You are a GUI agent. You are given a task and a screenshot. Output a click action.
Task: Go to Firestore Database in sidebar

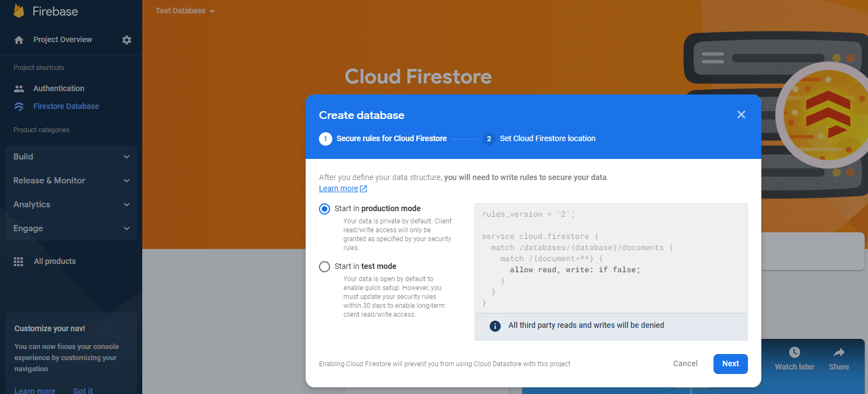66,106
